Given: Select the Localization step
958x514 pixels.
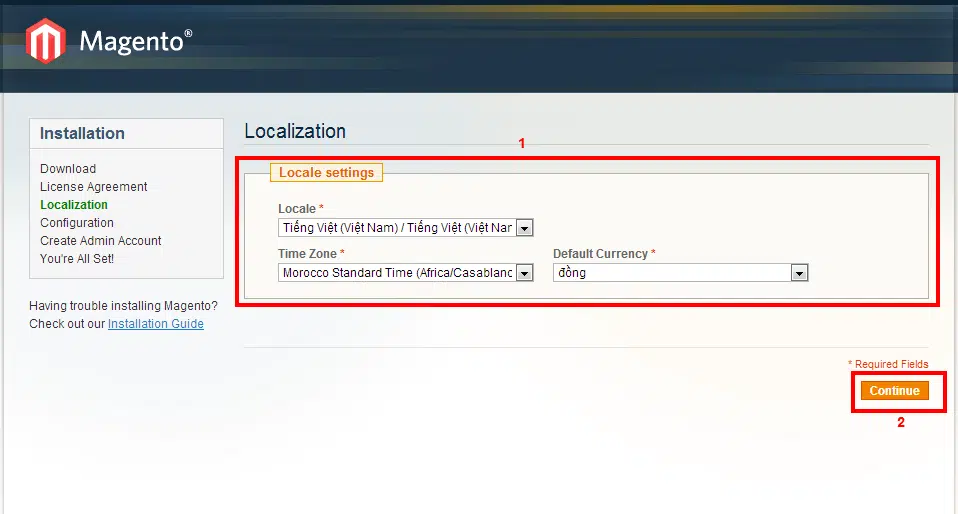Looking at the screenshot, I should (x=74, y=205).
